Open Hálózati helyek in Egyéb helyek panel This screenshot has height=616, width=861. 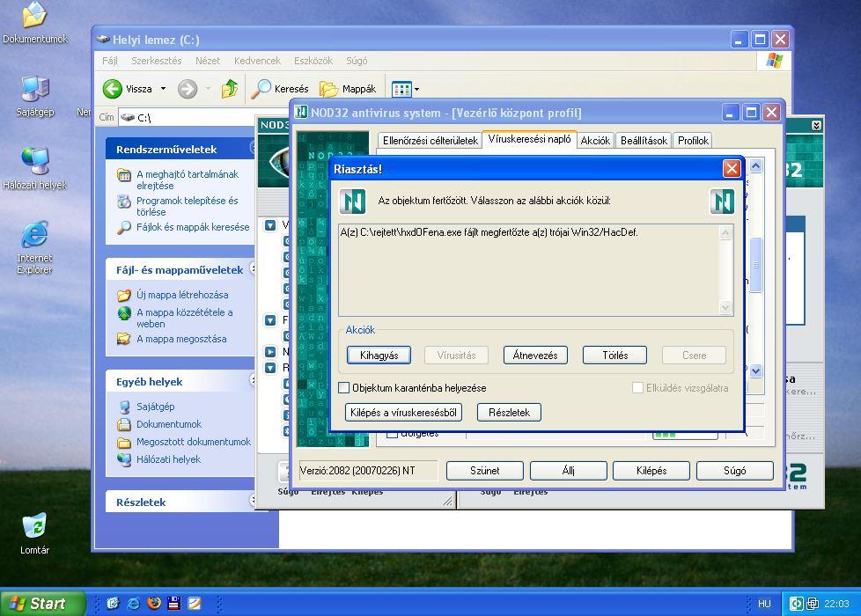coord(168,459)
